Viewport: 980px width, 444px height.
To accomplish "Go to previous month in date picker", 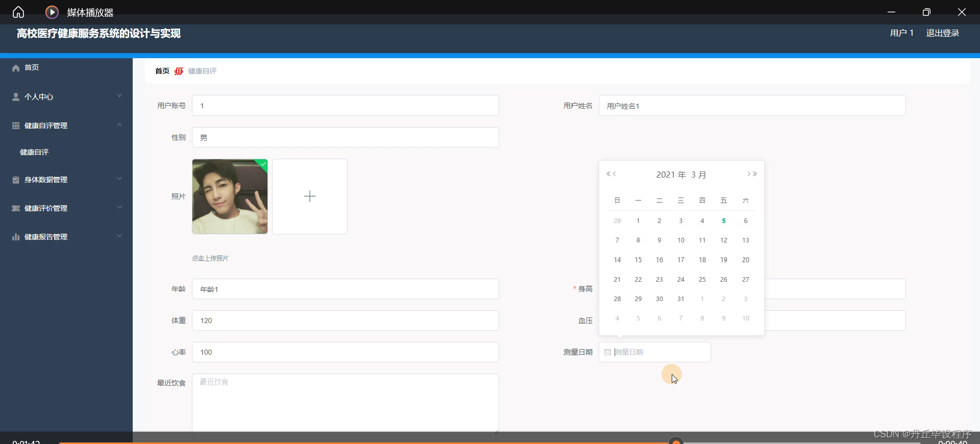I will [615, 174].
